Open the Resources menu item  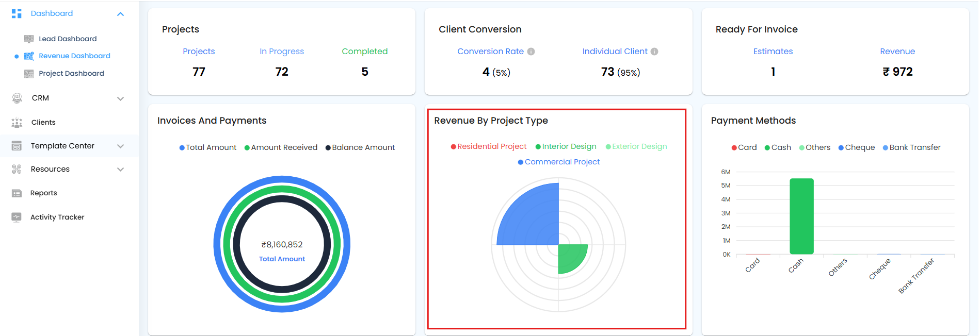pyautogui.click(x=50, y=170)
